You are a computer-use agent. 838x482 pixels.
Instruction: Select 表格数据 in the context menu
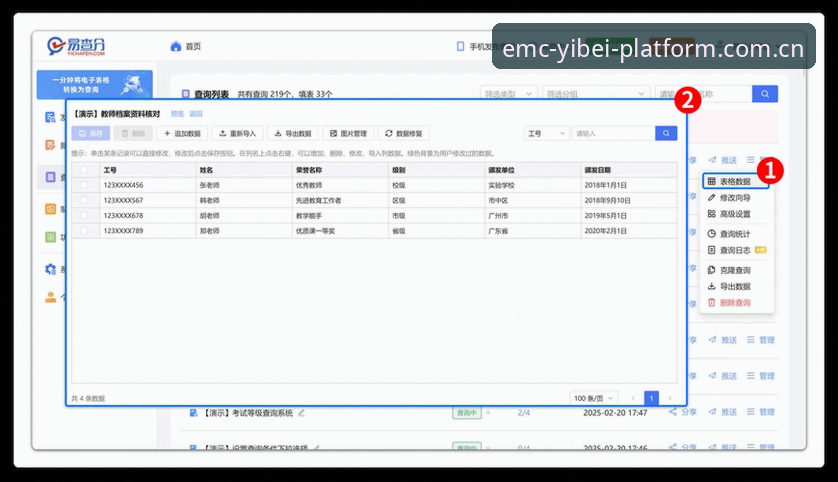click(x=735, y=181)
